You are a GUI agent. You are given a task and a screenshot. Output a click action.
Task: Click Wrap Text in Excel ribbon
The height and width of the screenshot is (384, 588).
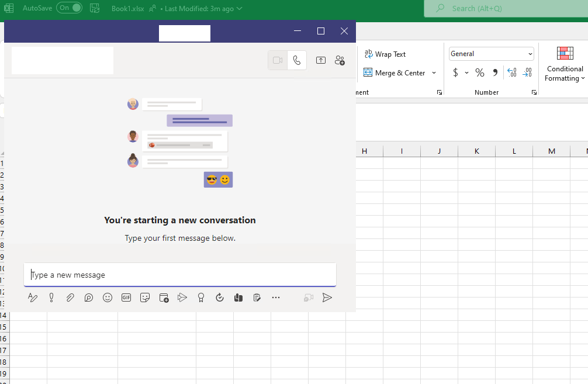(x=385, y=54)
